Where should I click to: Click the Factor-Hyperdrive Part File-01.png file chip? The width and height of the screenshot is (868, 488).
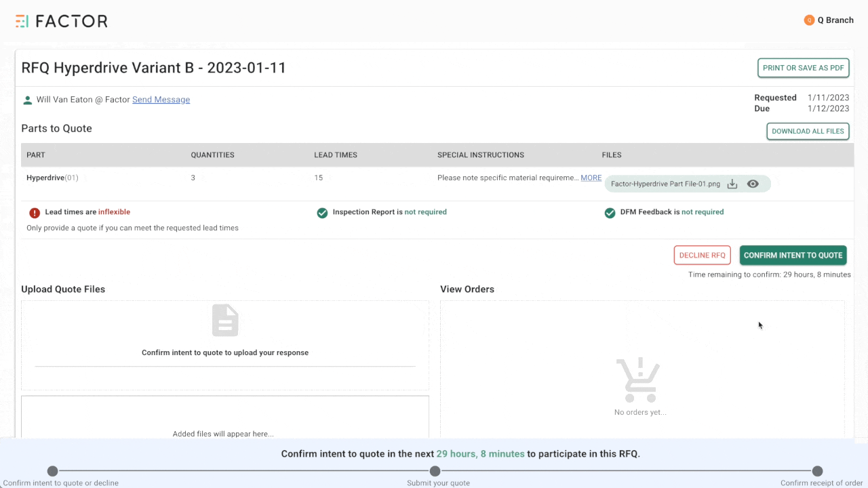(665, 184)
